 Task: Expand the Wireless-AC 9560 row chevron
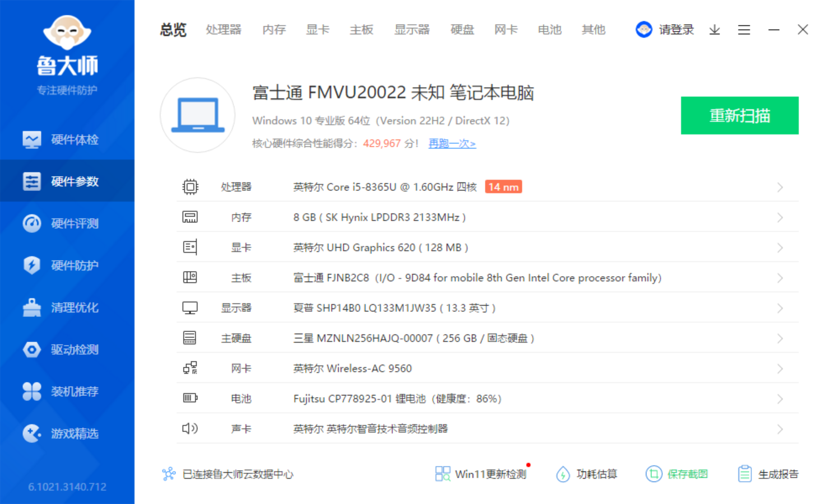[x=780, y=368]
